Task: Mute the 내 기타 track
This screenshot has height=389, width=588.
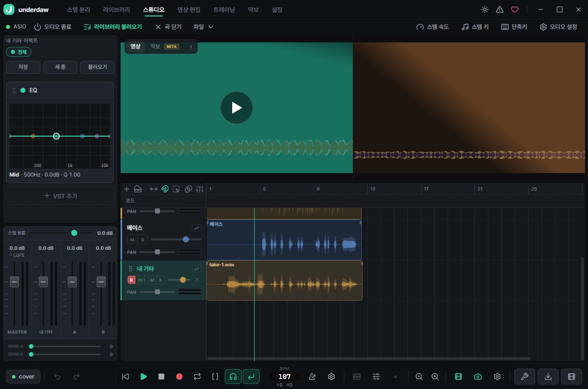Action: 152,280
